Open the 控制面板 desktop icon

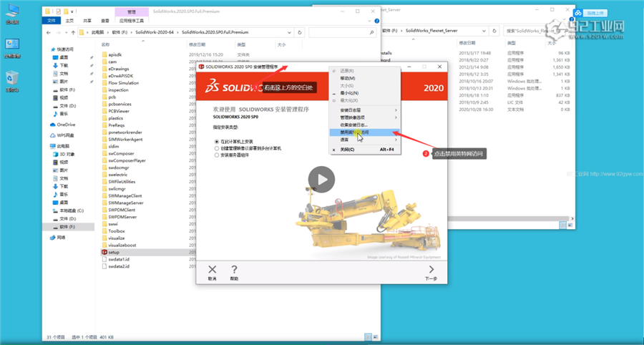click(12, 48)
